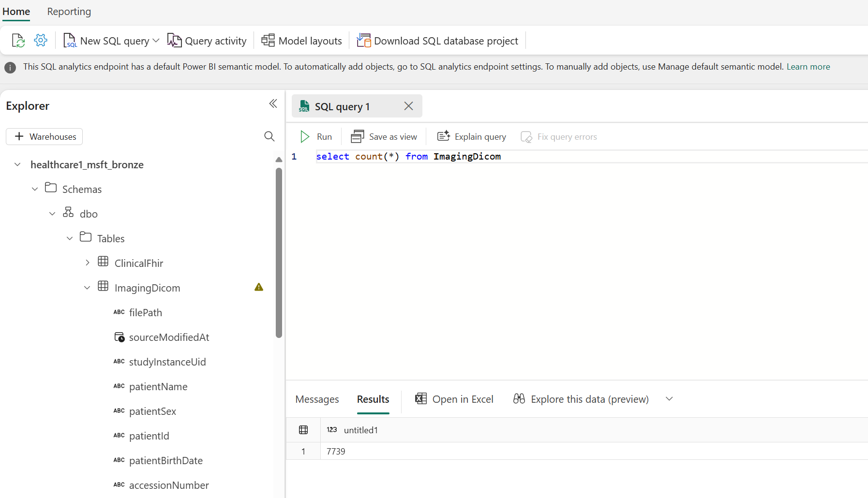This screenshot has height=498, width=868.
Task: Switch to the Reporting tab
Action: pyautogui.click(x=69, y=12)
